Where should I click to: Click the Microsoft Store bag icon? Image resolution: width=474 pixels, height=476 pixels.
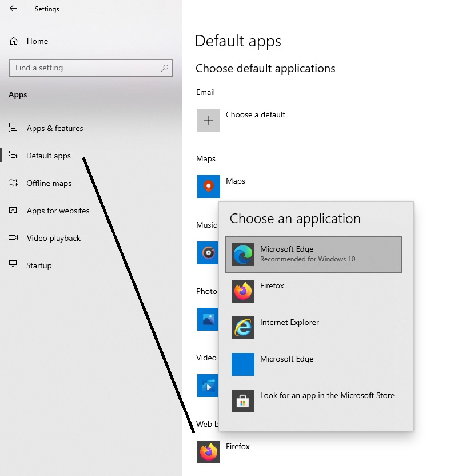pos(243,401)
